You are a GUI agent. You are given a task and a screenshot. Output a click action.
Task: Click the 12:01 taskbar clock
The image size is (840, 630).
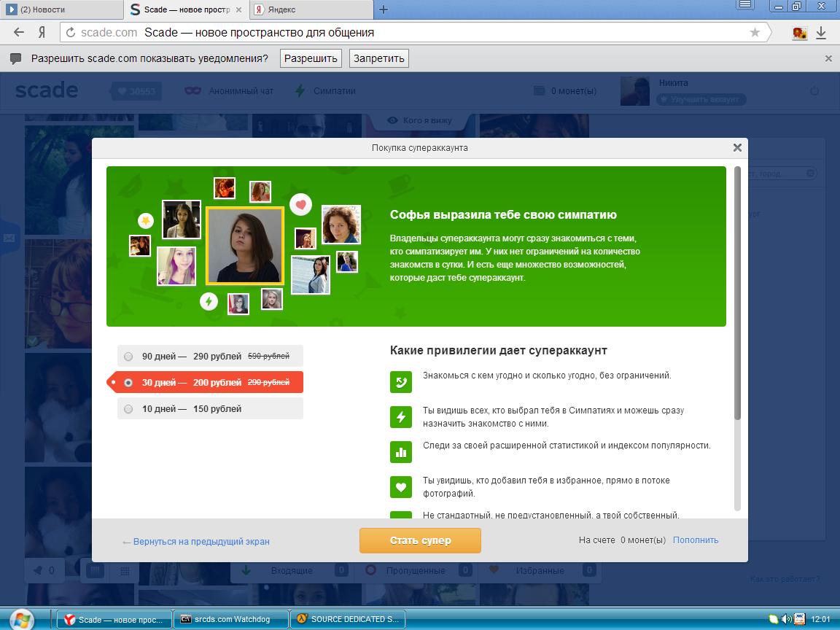tap(820, 619)
